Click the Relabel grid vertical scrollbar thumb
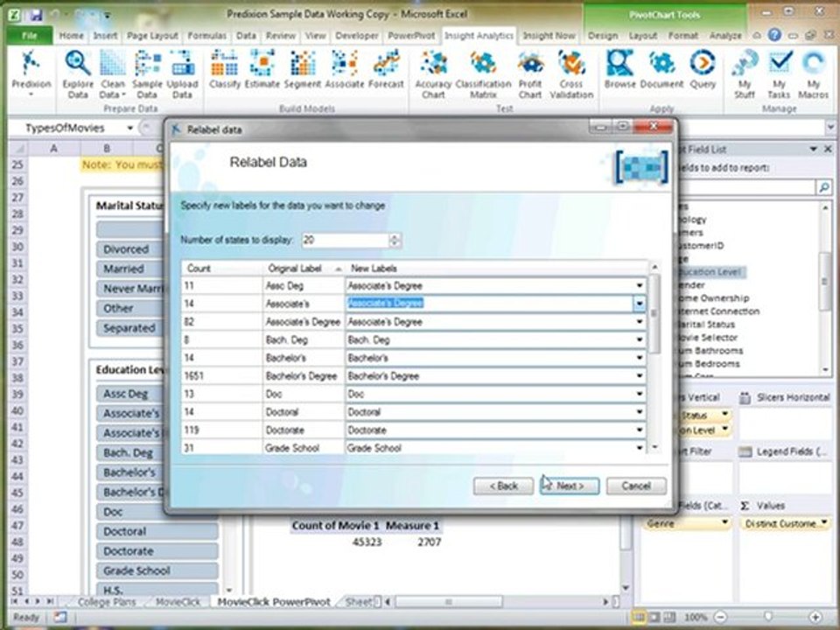This screenshot has height=630, width=840. [x=654, y=313]
